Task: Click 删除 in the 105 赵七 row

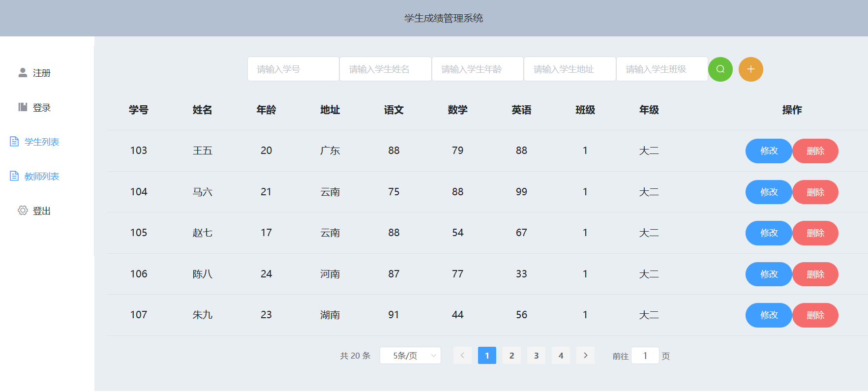Action: click(x=815, y=233)
